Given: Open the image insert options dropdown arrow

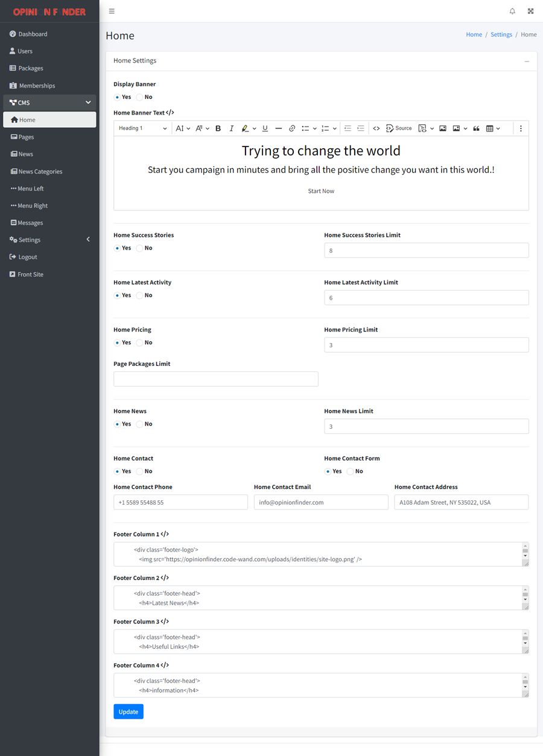Looking at the screenshot, I should tap(465, 128).
